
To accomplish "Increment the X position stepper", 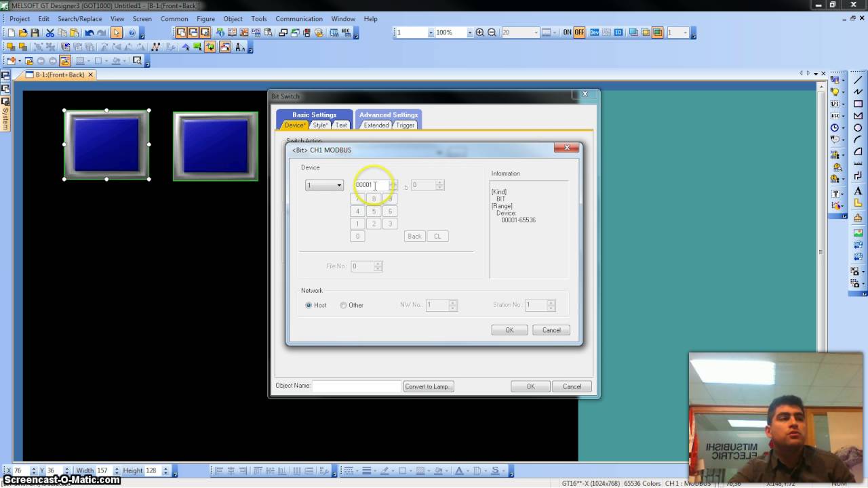I will 35,468.
